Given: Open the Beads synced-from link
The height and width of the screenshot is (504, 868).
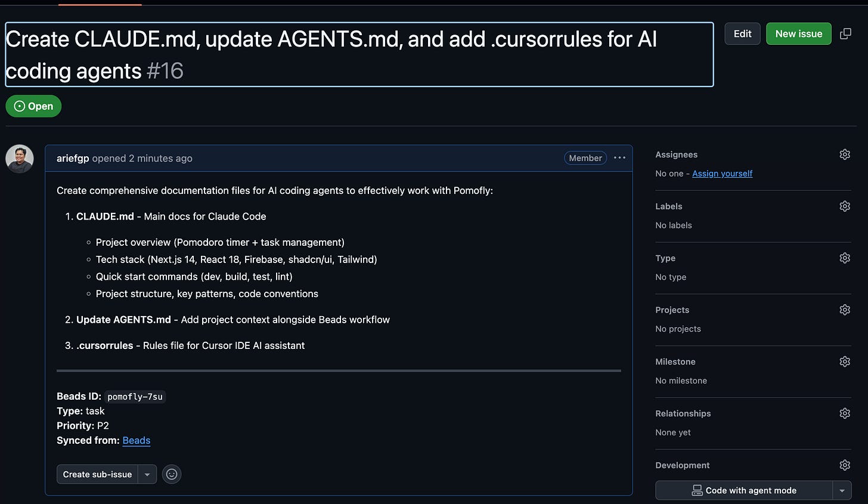Looking at the screenshot, I should [x=137, y=440].
